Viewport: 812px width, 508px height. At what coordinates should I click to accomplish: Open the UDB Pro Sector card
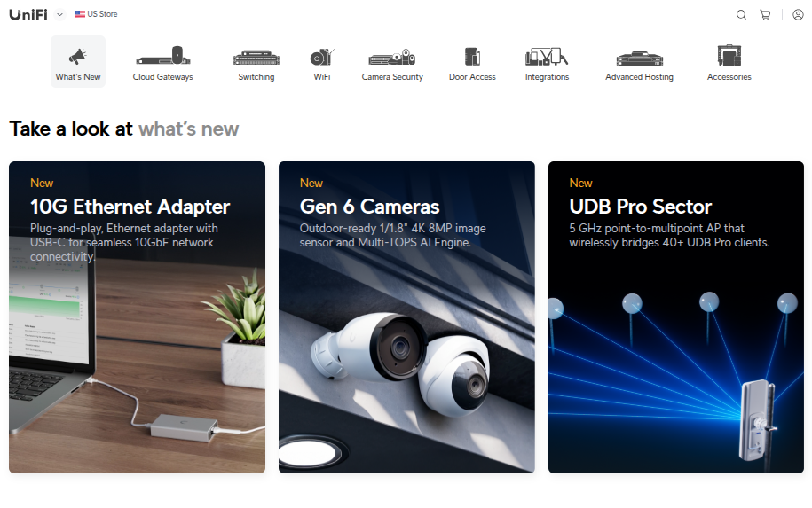[x=676, y=317]
